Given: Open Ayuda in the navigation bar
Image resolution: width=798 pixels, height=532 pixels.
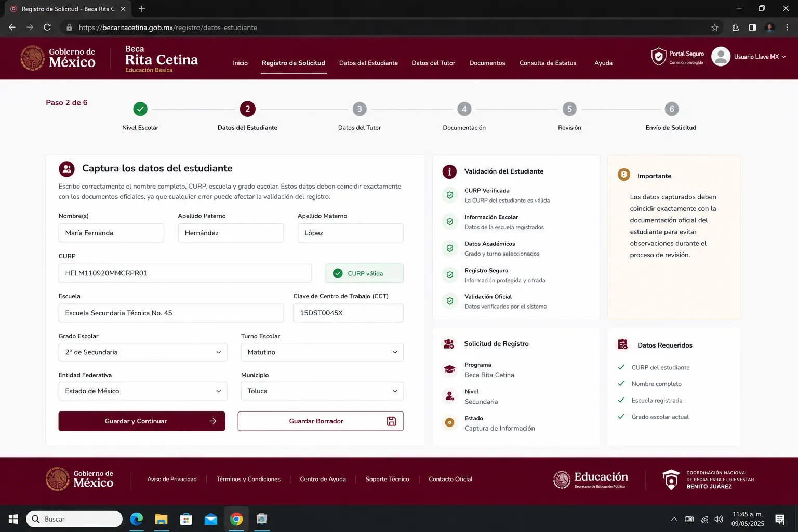Looking at the screenshot, I should (603, 63).
